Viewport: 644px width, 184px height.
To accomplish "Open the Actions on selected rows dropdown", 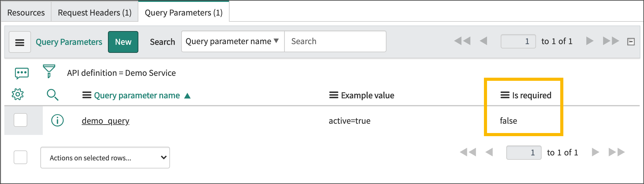I will (x=105, y=158).
